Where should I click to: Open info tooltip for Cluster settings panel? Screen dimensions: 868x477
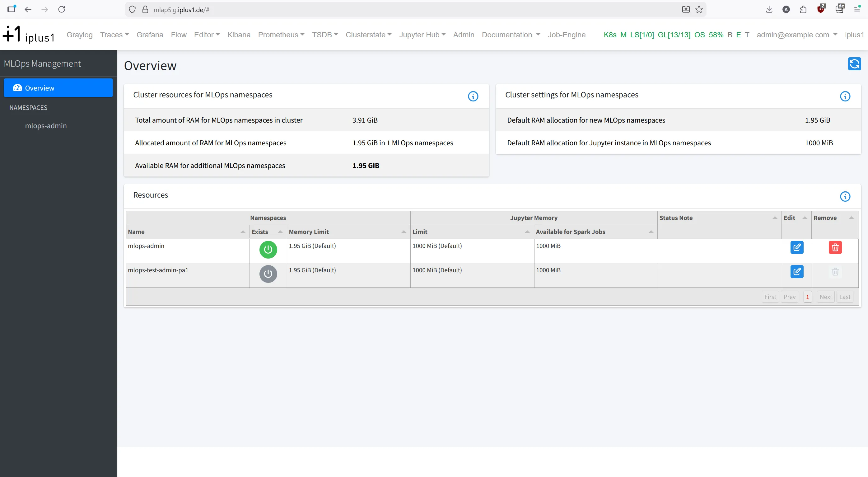(845, 96)
